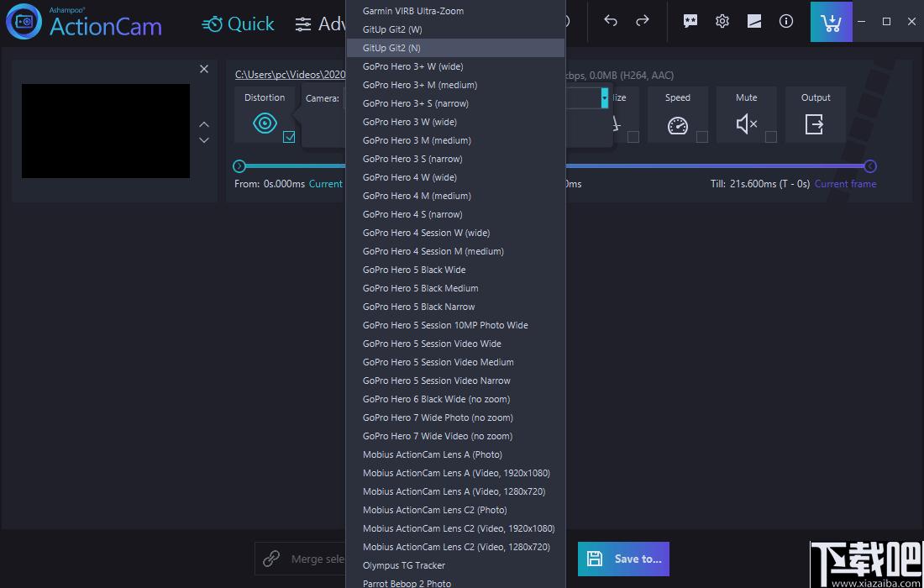924x588 pixels.
Task: Choose GoPro Hero 5 Black Medium
Action: (455, 288)
